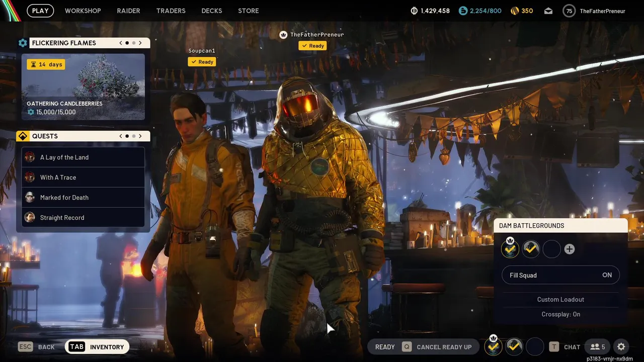Click second ready slot in bottom bar

[514, 346]
